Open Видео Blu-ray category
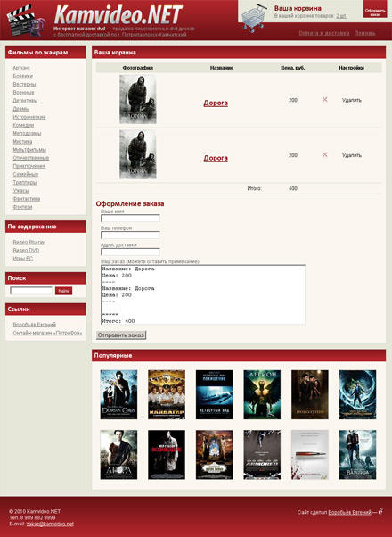This screenshot has width=392, height=537. tap(29, 242)
